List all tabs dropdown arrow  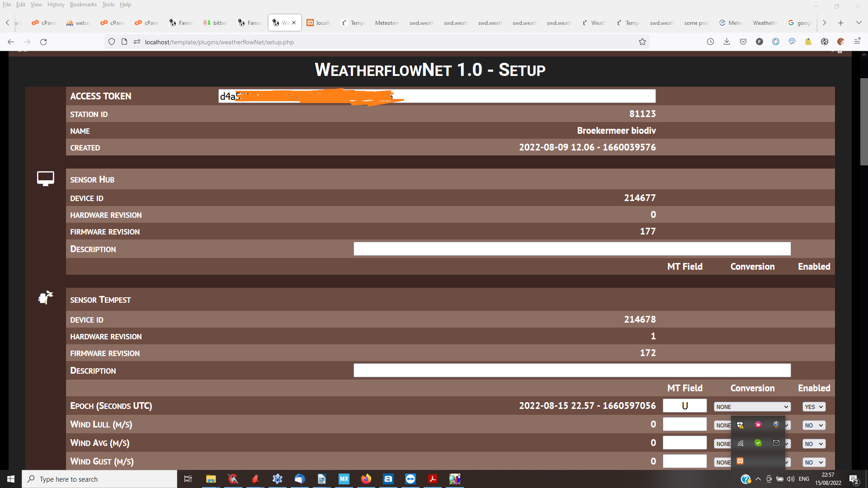[859, 23]
